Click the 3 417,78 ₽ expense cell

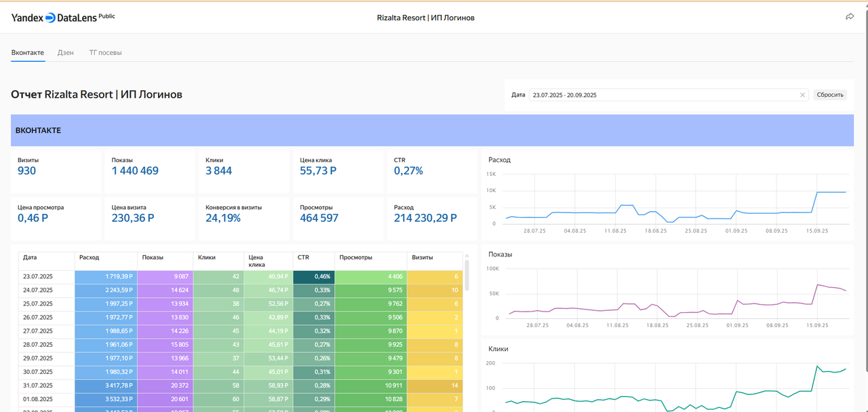pos(106,386)
